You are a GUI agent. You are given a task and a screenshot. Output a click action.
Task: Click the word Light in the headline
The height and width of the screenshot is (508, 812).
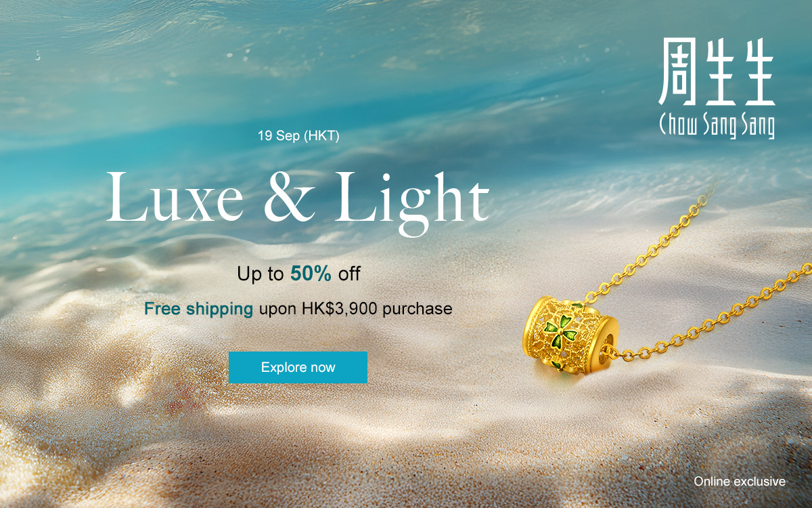click(412, 198)
